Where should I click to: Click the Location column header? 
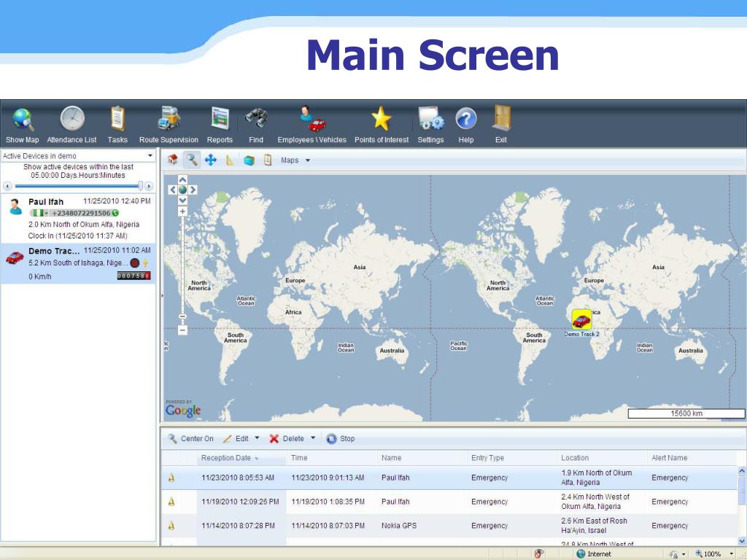[602, 458]
